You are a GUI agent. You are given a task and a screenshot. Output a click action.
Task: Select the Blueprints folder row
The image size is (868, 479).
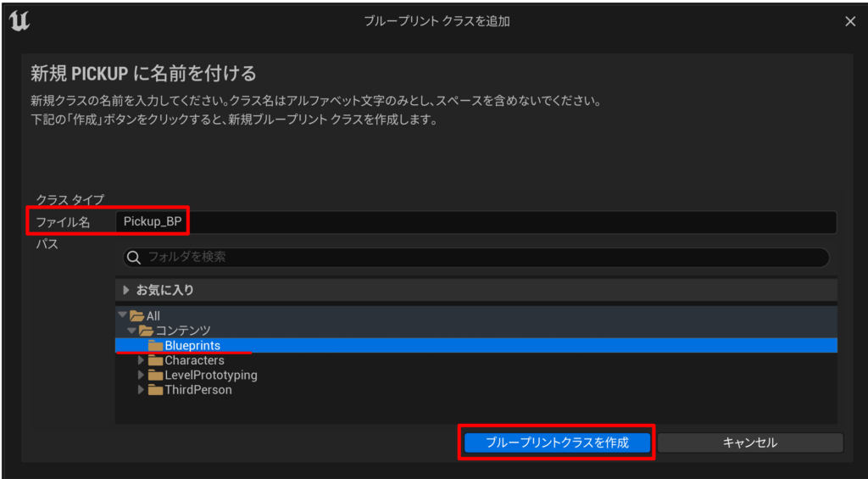pos(476,346)
